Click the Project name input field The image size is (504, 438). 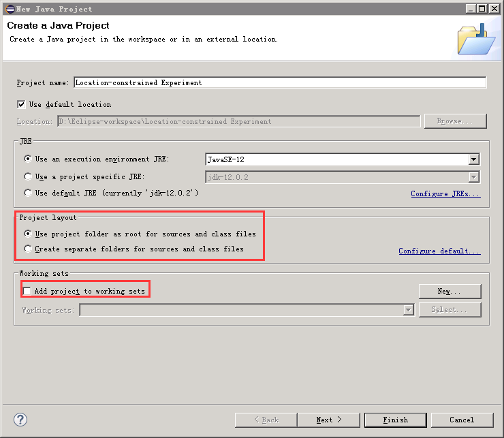[x=280, y=82]
